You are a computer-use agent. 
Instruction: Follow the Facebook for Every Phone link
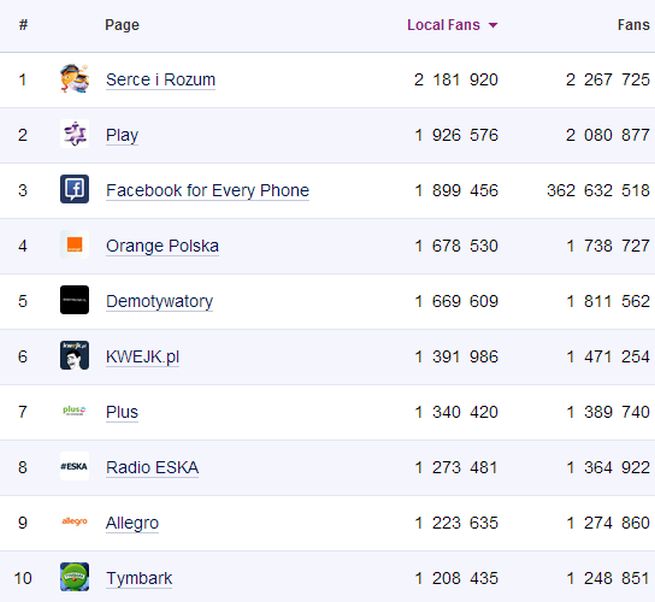tap(207, 190)
